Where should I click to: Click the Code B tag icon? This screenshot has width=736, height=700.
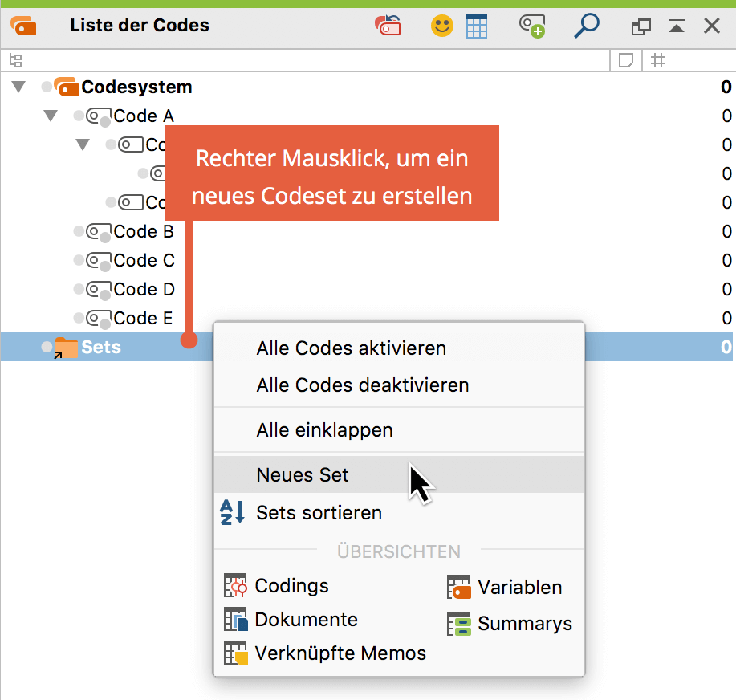pyautogui.click(x=99, y=232)
